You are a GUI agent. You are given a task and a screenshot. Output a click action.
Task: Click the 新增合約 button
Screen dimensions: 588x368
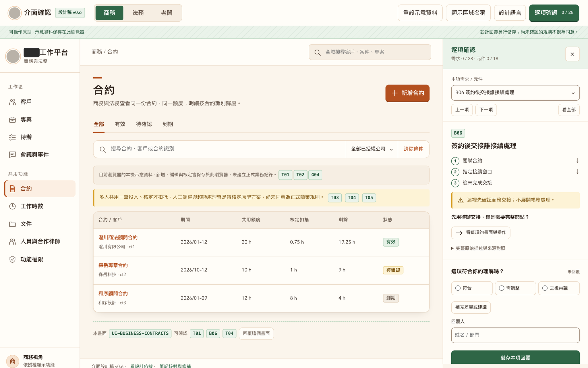407,93
